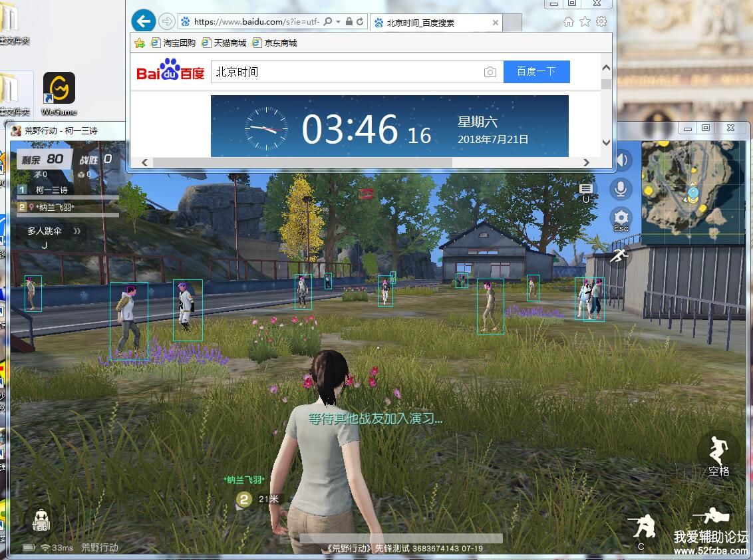The width and height of the screenshot is (753, 560).
Task: Click the network signal 33ms indicator
Action: pyautogui.click(x=57, y=547)
